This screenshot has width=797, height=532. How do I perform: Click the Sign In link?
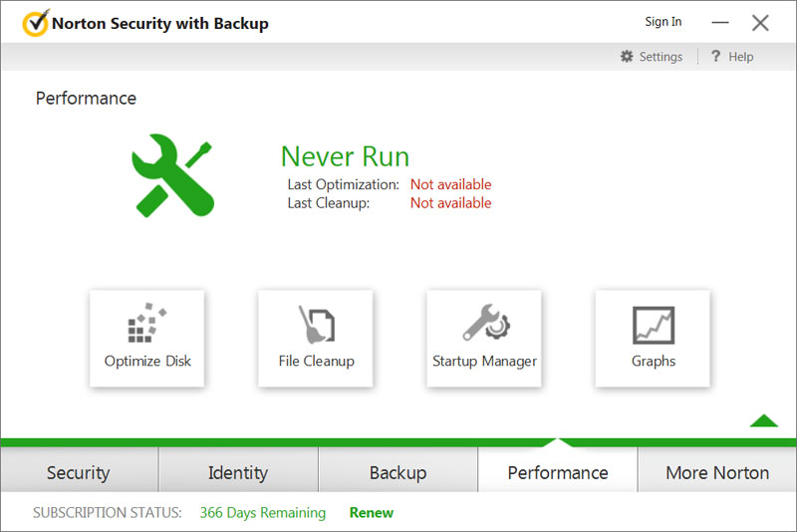click(x=663, y=22)
